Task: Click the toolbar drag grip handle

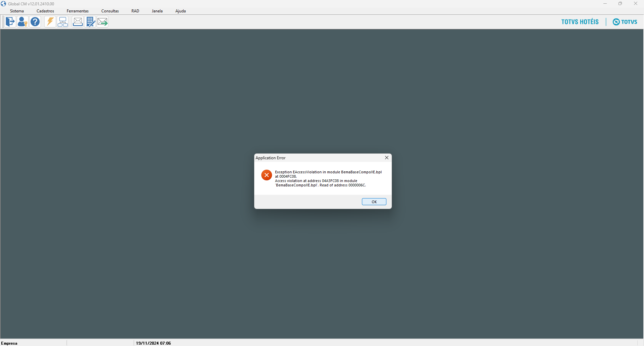Action: (x=3, y=22)
